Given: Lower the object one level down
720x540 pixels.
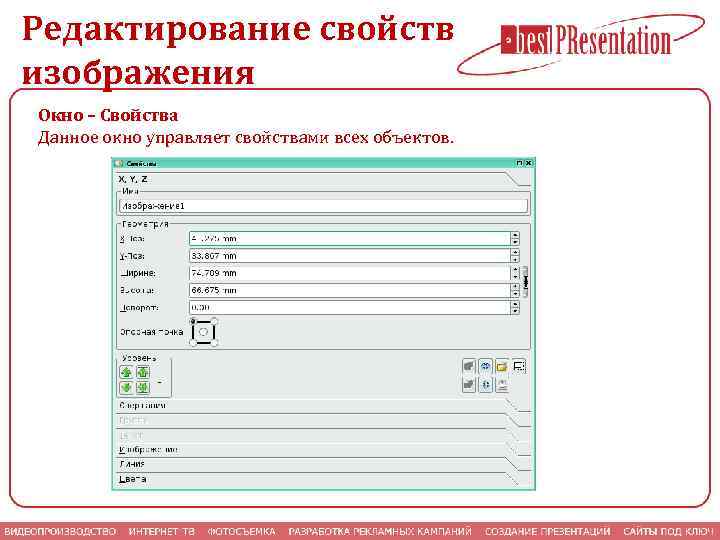Looking at the screenshot, I should (x=126, y=387).
